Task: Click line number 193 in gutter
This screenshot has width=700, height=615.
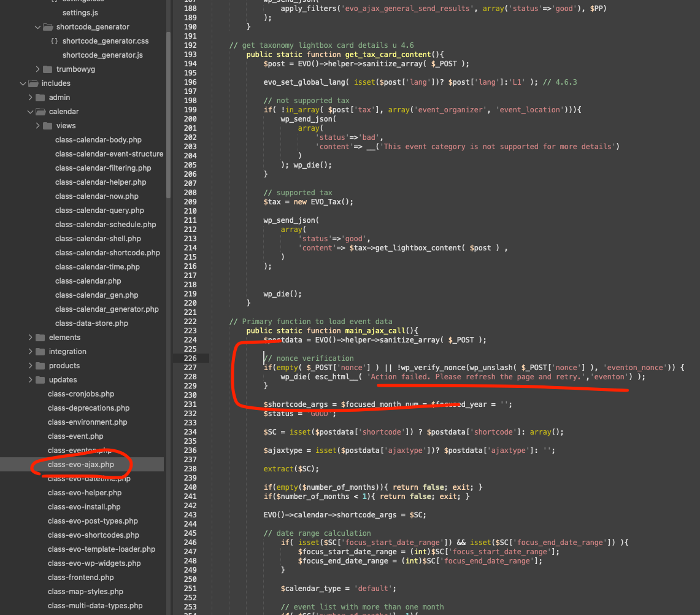Action: coord(190,55)
